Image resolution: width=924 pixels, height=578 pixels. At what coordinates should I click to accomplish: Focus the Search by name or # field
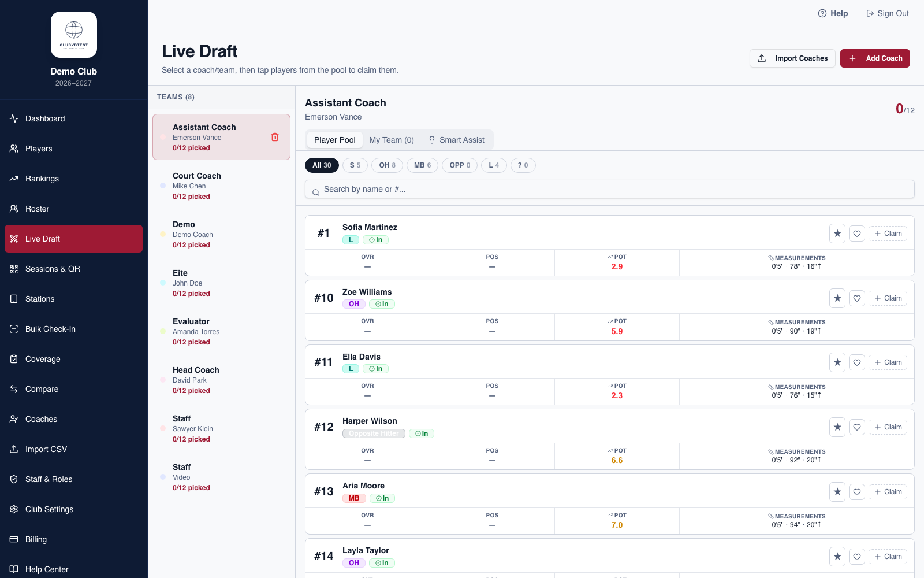(x=610, y=189)
